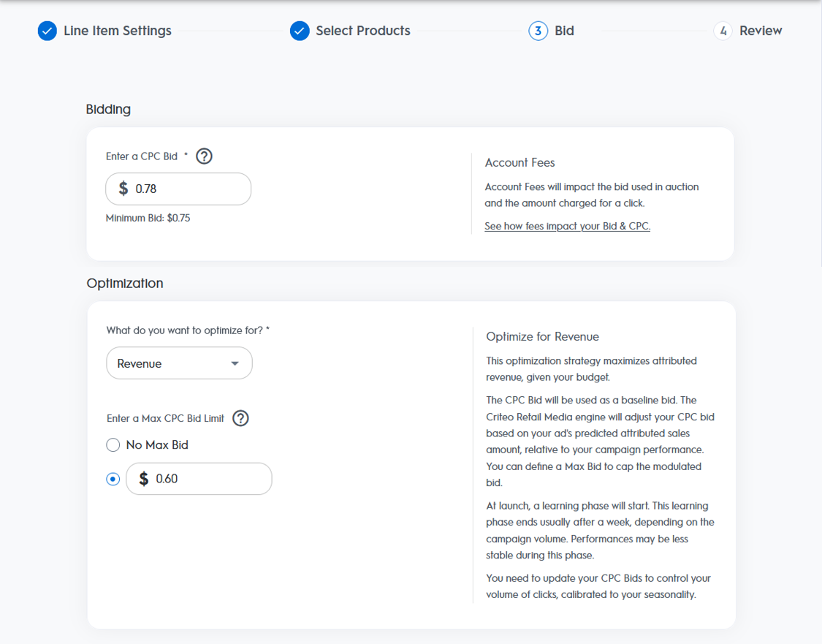
Task: Click the step 4 number circle
Action: point(723,31)
